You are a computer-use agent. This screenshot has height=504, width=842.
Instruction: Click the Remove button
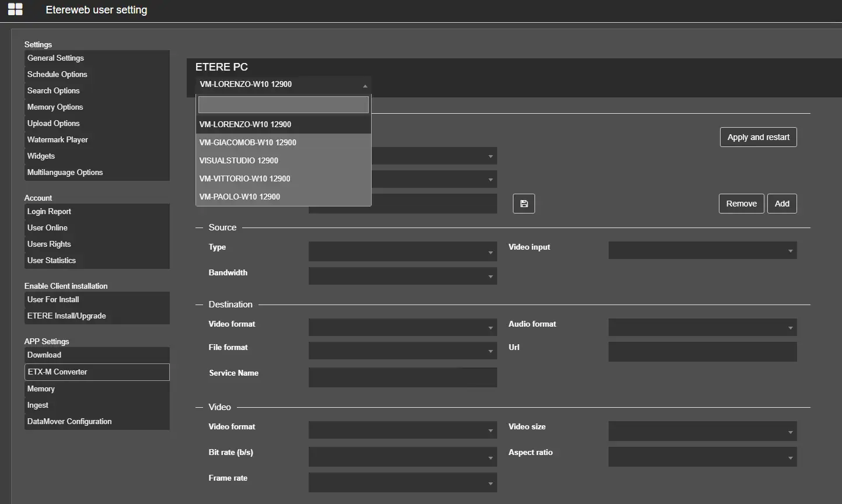coord(741,204)
